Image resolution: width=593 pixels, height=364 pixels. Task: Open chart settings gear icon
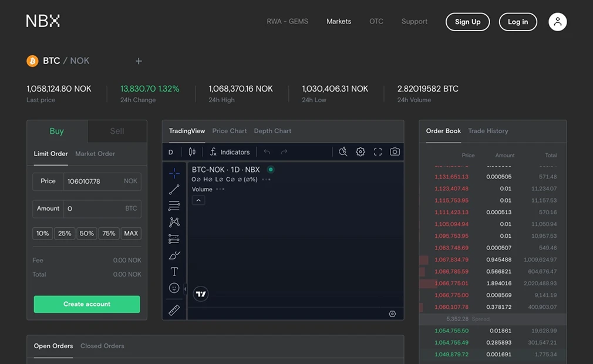(360, 151)
